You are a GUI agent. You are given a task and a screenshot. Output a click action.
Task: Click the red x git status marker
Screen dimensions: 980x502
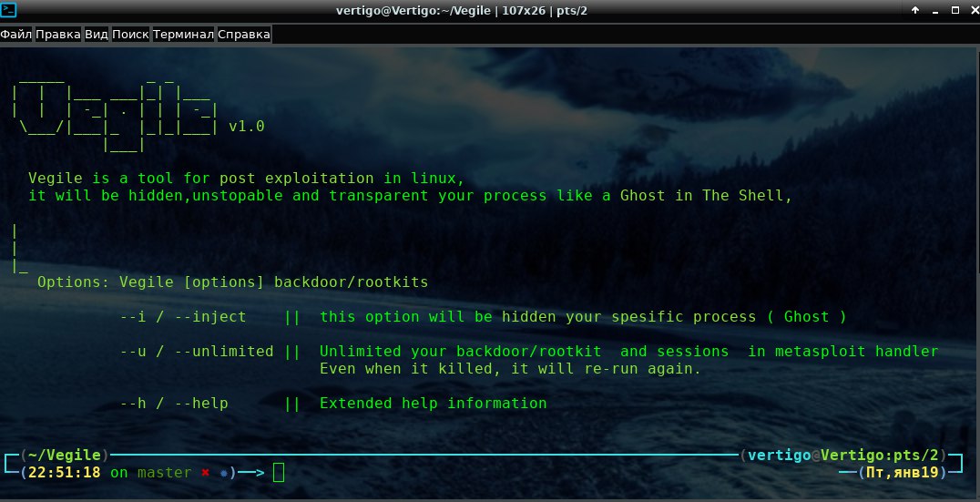[205, 473]
